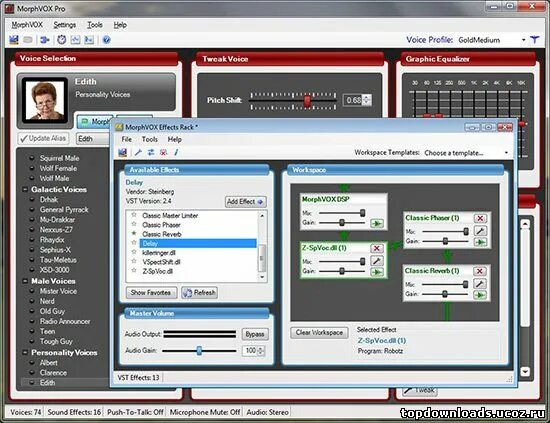This screenshot has width=550, height=423.
Task: Click the Add Effect button
Action: coord(245,202)
